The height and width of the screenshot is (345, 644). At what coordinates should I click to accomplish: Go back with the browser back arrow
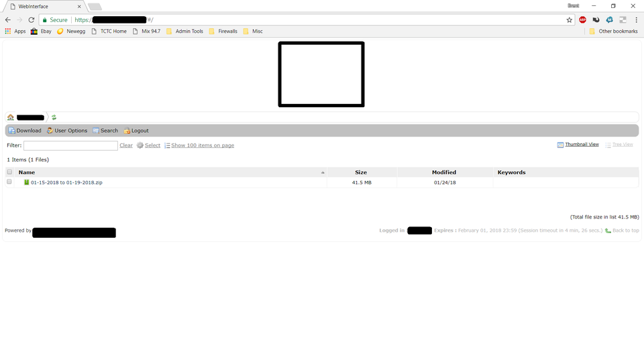click(8, 19)
